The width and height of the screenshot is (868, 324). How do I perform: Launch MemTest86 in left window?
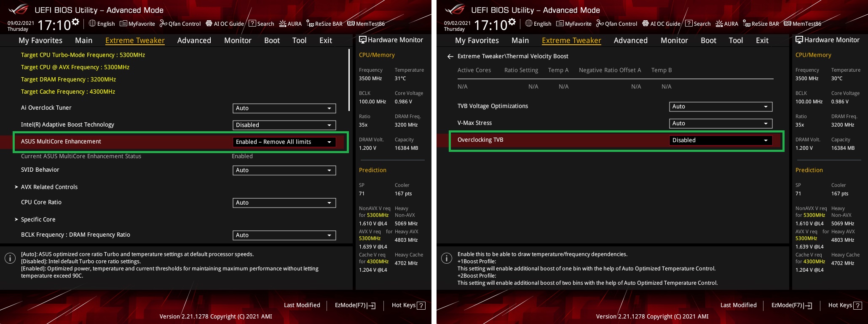(x=366, y=24)
